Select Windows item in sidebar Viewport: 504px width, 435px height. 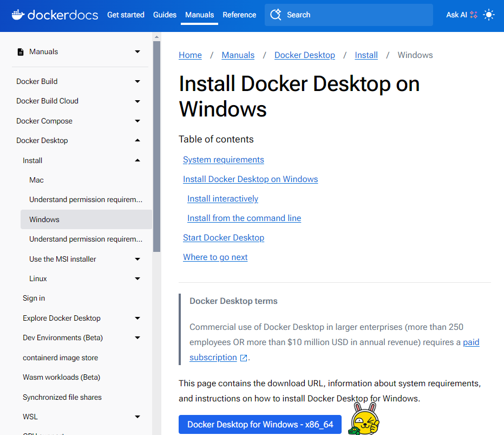pos(86,219)
